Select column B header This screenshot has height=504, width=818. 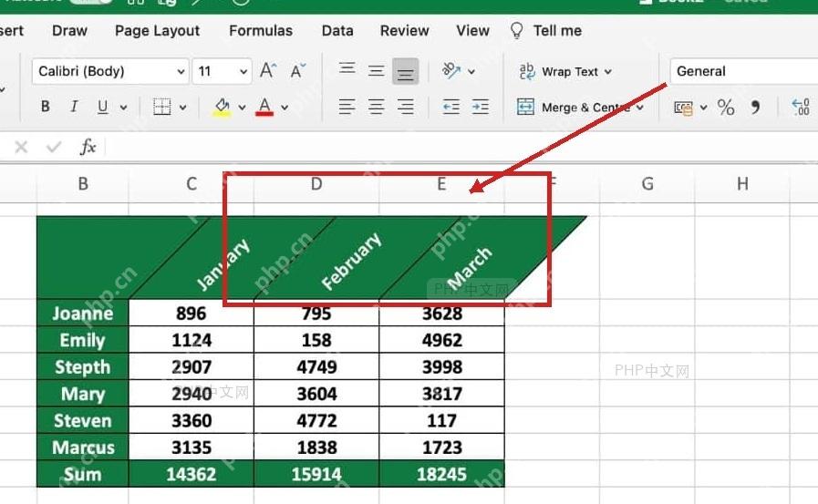(82, 183)
